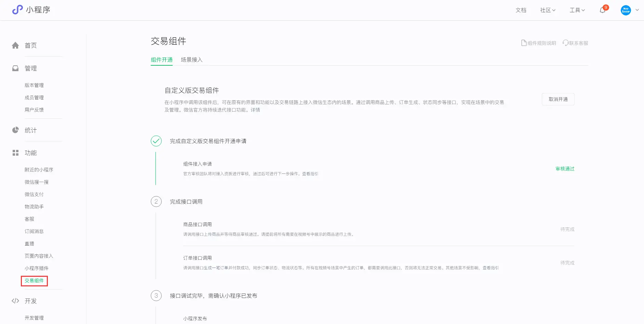The image size is (644, 324).
Task: Open the notification bell icon
Action: 602,10
